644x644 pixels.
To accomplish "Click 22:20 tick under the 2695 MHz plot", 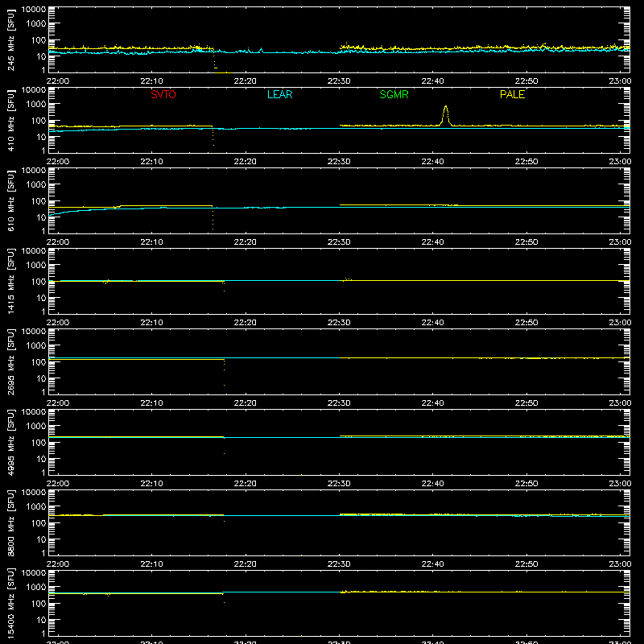I will pos(246,403).
